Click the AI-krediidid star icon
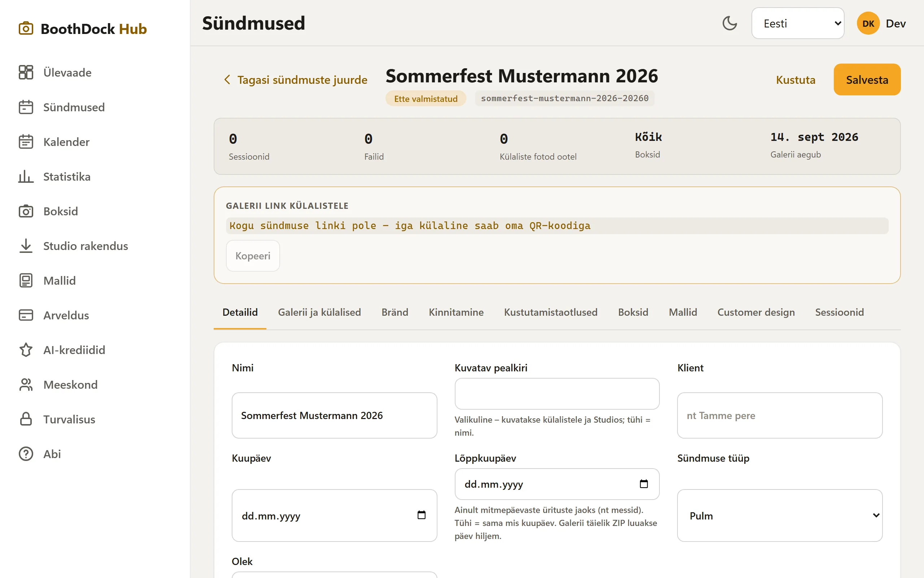This screenshot has height=578, width=924. pyautogui.click(x=26, y=350)
